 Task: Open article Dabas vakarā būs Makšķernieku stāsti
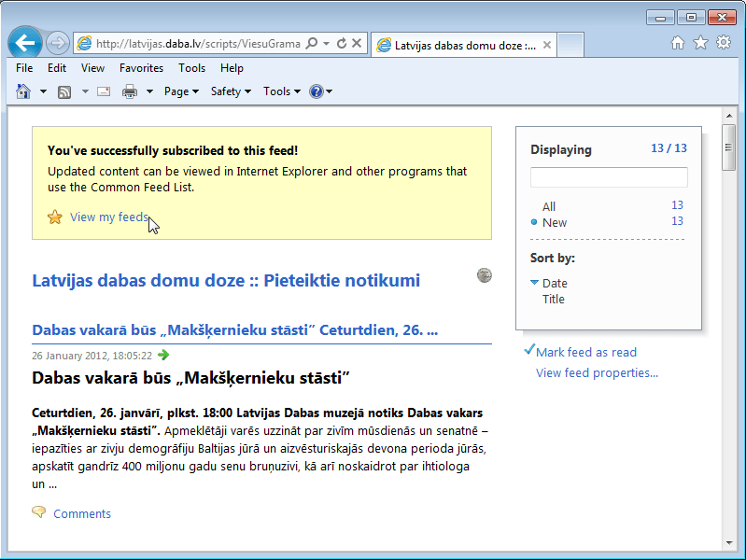235,329
